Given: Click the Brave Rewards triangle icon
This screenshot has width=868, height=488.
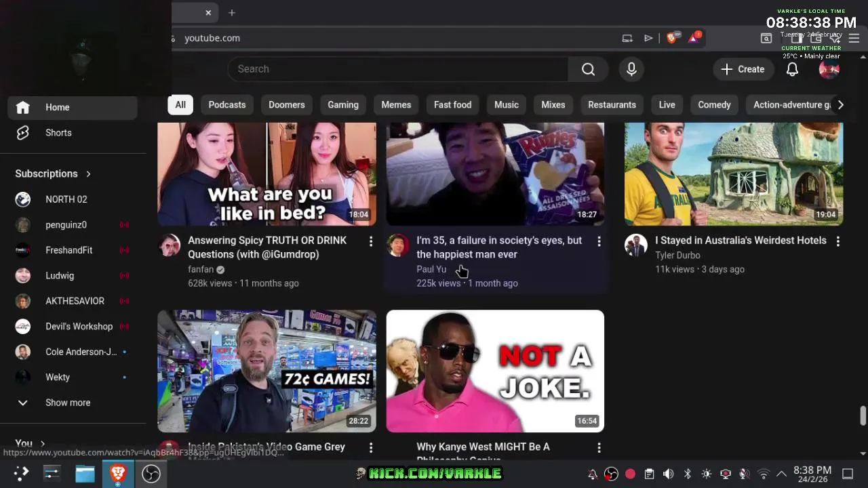Looking at the screenshot, I should (x=694, y=38).
